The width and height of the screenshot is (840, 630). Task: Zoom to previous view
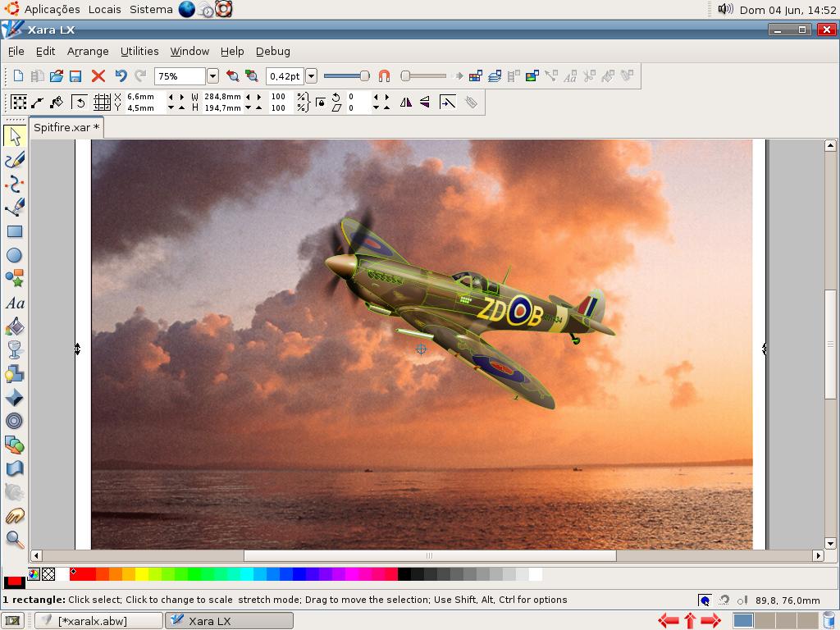pyautogui.click(x=232, y=76)
